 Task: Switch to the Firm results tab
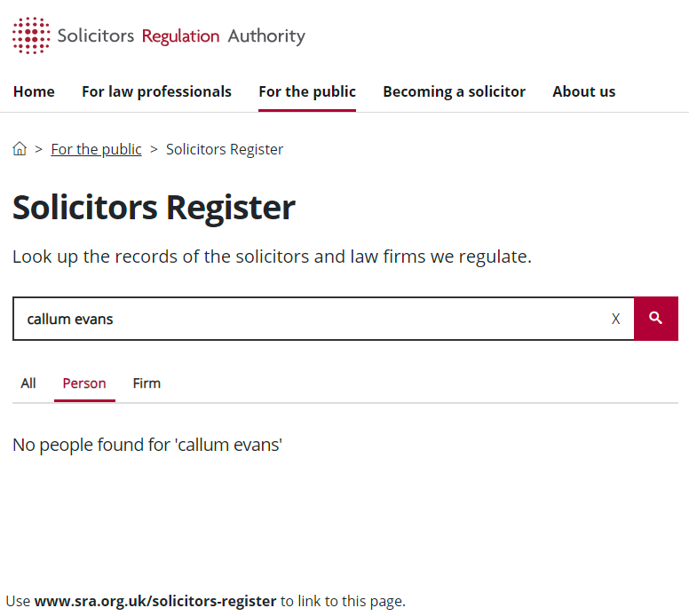click(x=147, y=383)
